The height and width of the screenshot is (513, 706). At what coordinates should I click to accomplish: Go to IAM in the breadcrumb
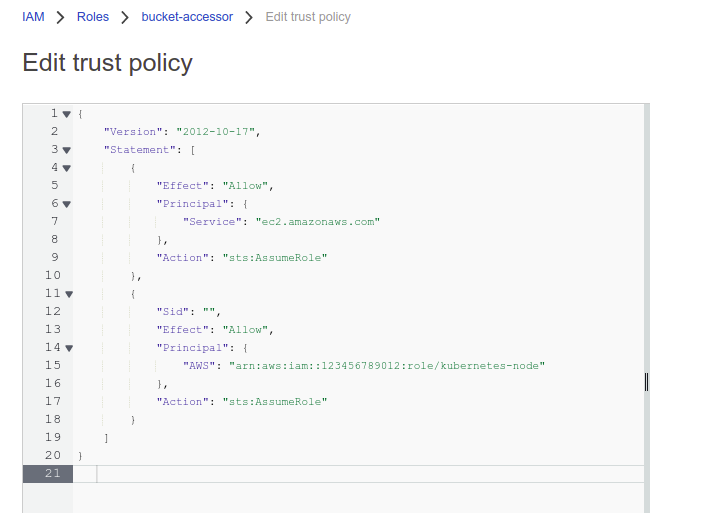tap(33, 17)
